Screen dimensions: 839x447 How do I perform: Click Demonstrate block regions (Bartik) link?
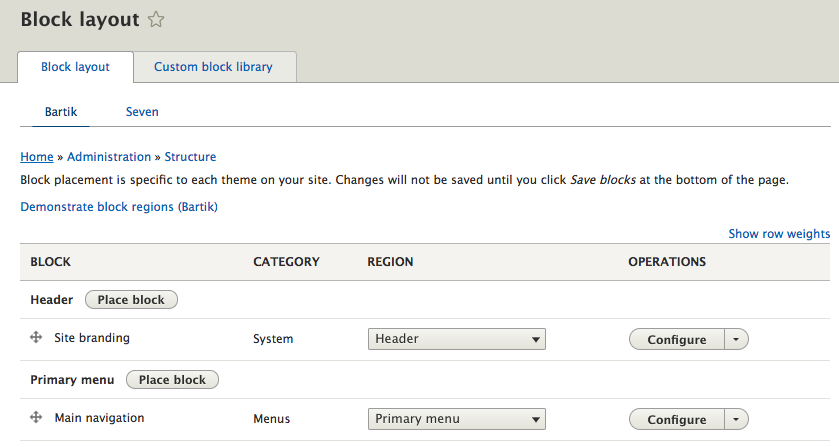pyautogui.click(x=119, y=207)
